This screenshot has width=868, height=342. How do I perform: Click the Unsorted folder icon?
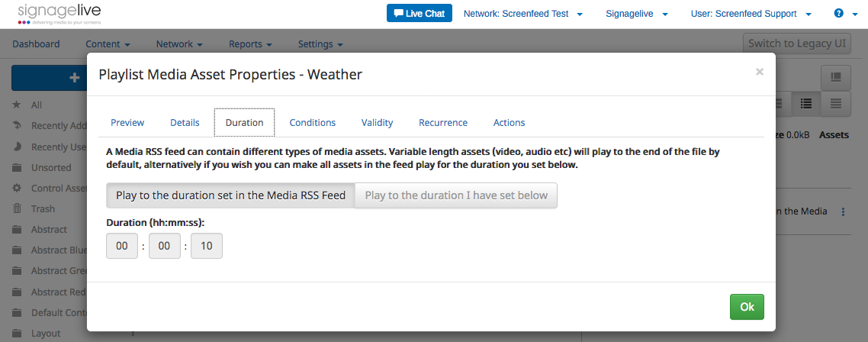[x=17, y=167]
